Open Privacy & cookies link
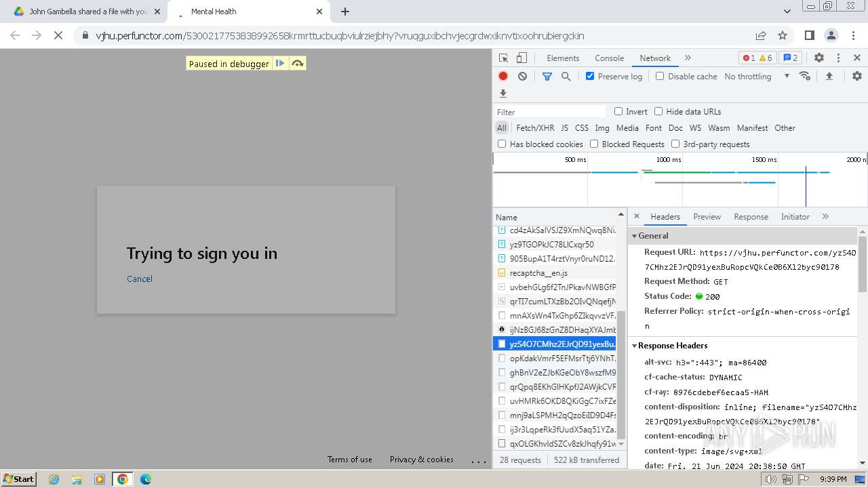 coord(421,459)
